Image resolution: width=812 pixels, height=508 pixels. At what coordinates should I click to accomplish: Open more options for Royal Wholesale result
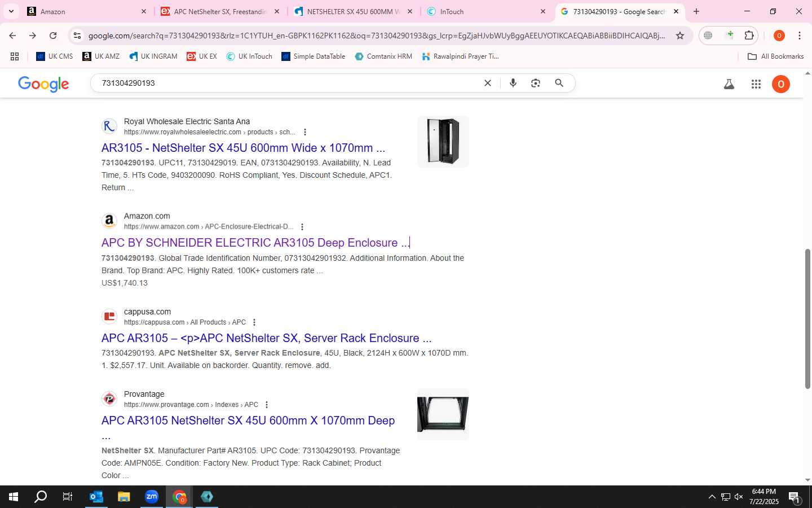pyautogui.click(x=305, y=132)
